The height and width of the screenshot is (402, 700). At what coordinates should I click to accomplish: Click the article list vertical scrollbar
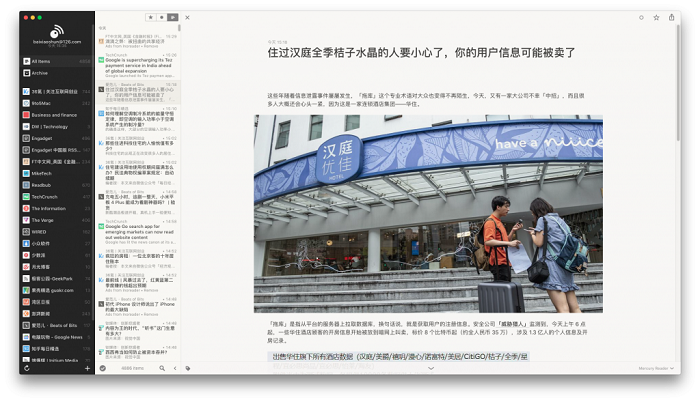click(x=179, y=28)
